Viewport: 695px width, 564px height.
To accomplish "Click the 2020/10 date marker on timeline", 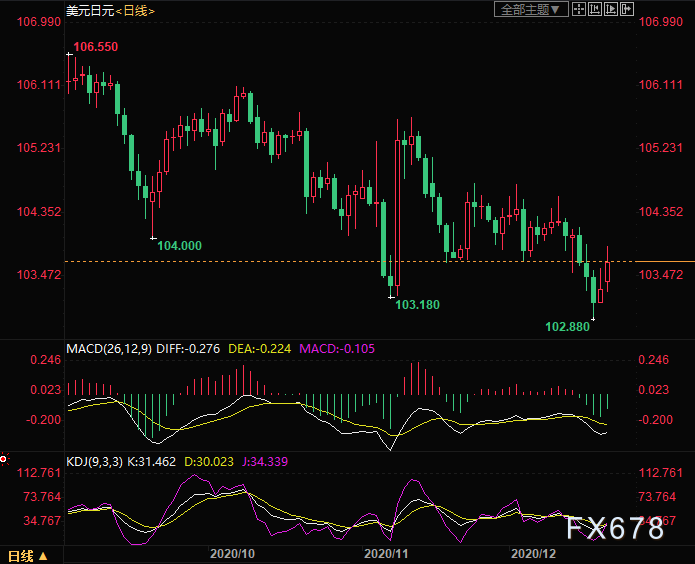I will (231, 553).
